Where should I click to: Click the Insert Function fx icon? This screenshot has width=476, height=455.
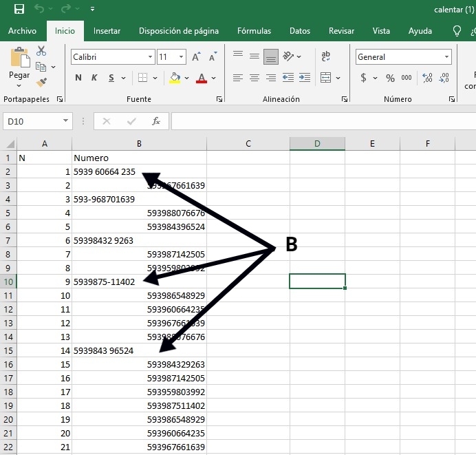(x=156, y=121)
